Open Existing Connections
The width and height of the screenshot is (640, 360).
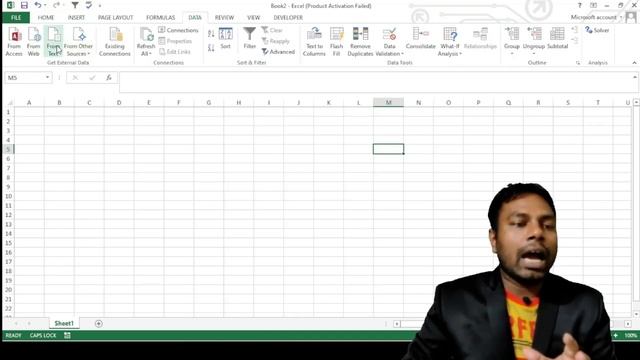coord(115,42)
